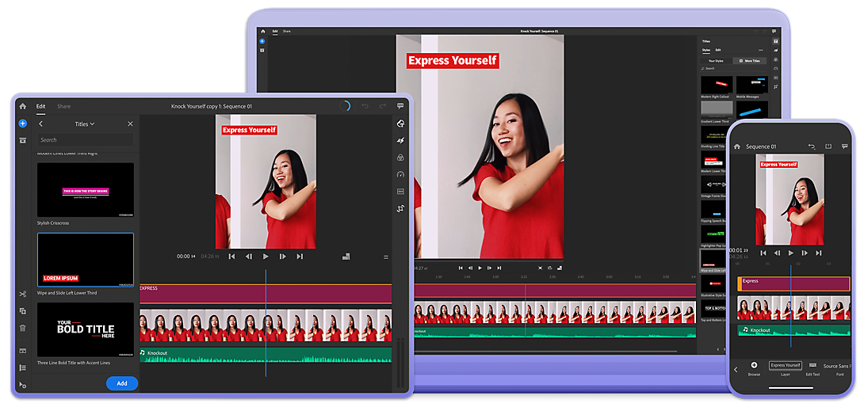
Task: Tap the export icon on phone header
Action: [828, 146]
